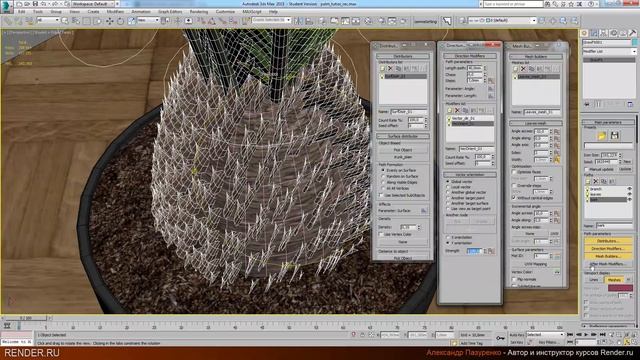Add new item in Distributors list
Screen dimensions: 640x360
(382, 69)
